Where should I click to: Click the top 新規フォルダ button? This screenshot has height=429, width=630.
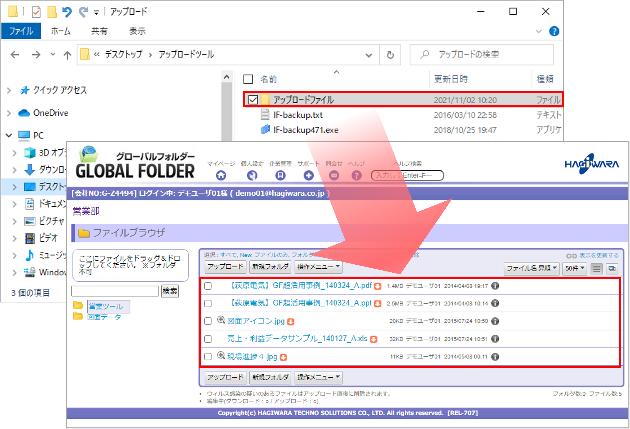(270, 267)
